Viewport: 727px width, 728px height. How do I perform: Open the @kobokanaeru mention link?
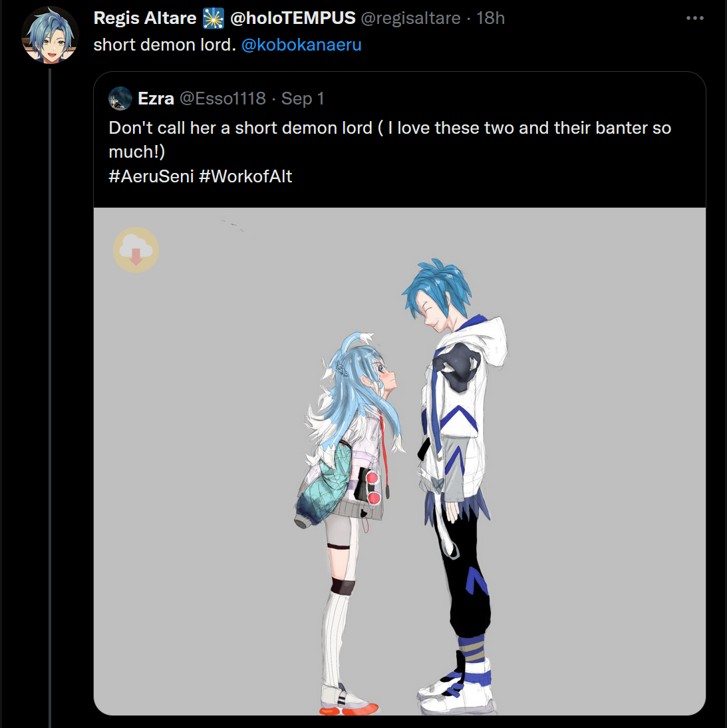(x=301, y=45)
